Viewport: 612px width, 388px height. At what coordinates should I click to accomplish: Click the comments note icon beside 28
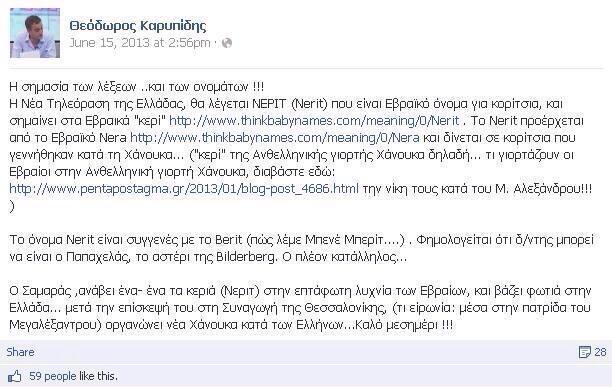(x=584, y=352)
